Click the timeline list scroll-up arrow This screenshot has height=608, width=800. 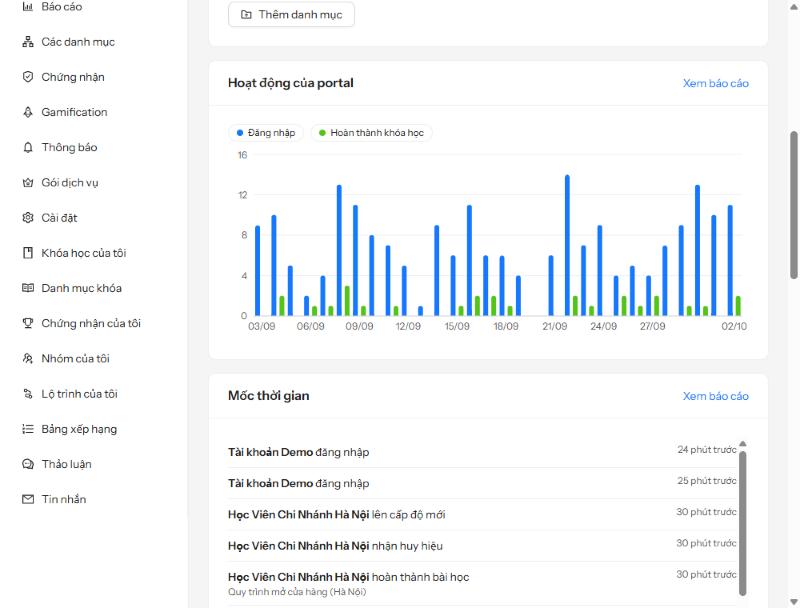(742, 444)
